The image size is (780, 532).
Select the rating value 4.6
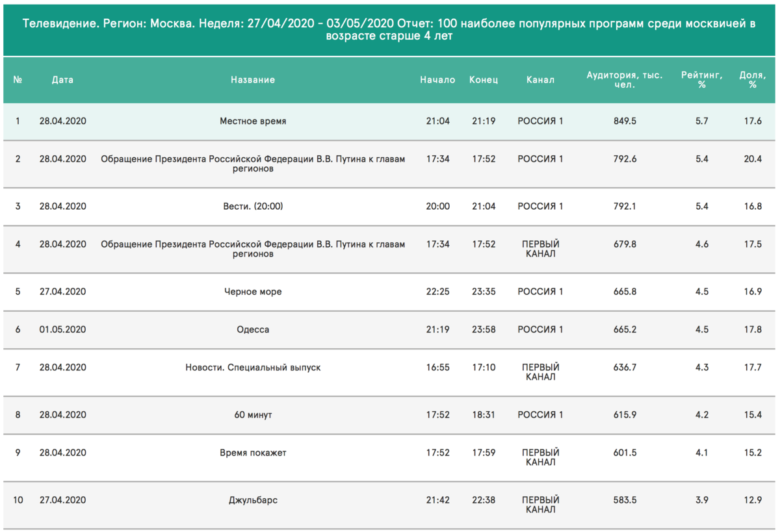pos(702,244)
